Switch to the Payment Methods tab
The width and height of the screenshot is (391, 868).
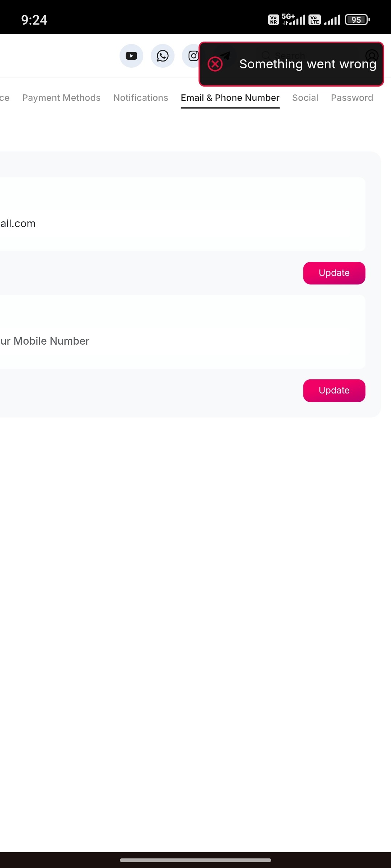[x=61, y=98]
